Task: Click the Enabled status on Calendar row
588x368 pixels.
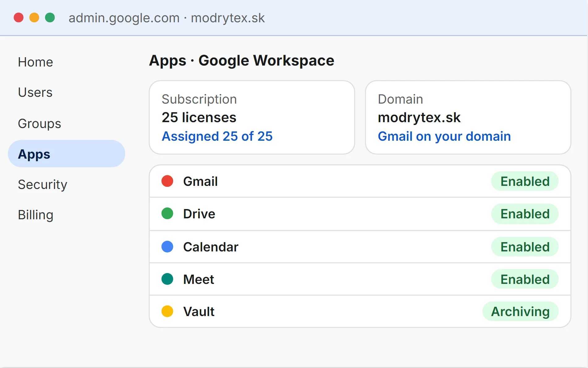Action: (x=525, y=247)
